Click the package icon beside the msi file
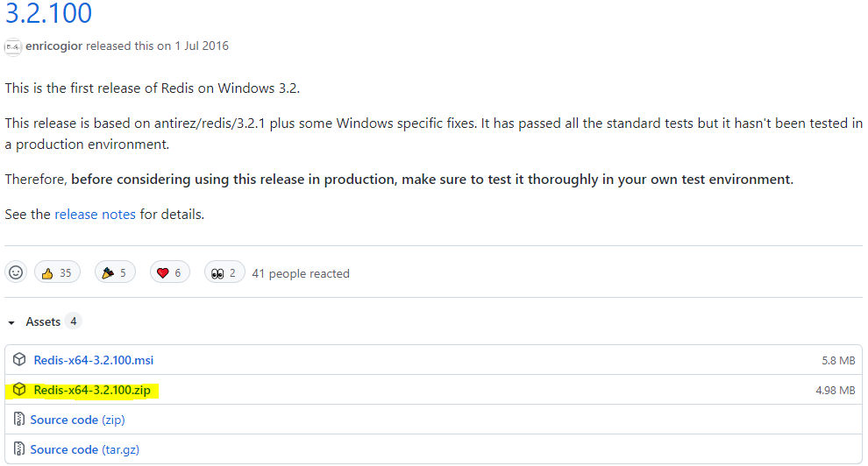The image size is (868, 466). coord(19,360)
